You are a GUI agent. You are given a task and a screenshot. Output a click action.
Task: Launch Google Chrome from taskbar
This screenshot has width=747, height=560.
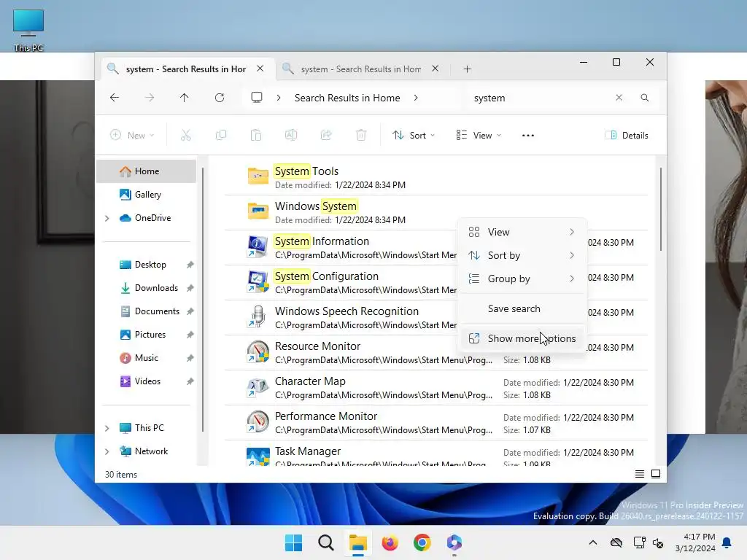point(422,542)
